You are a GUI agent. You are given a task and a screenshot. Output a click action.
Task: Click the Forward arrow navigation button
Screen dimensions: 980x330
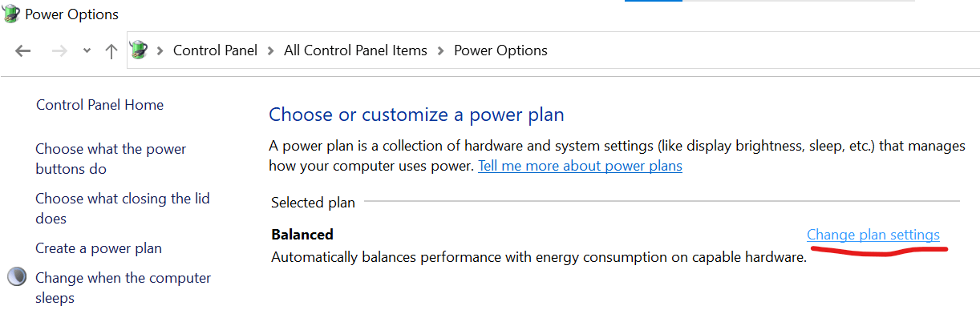59,50
